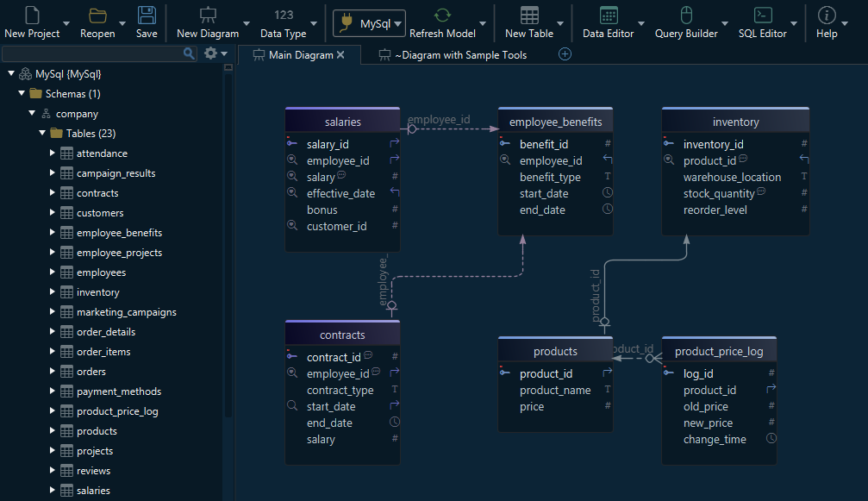This screenshot has height=501, width=868.
Task: Click the company schema icon in tree
Action: click(46, 114)
